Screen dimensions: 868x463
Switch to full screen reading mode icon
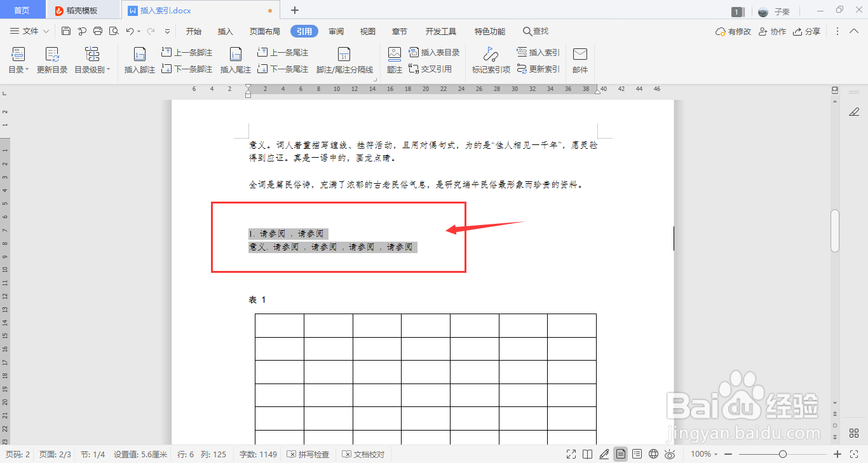point(571,453)
